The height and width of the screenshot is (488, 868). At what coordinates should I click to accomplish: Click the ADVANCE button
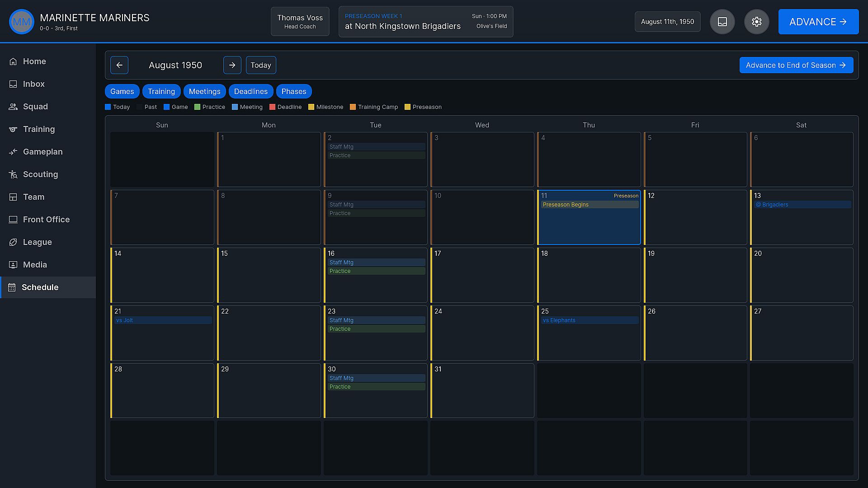click(819, 22)
